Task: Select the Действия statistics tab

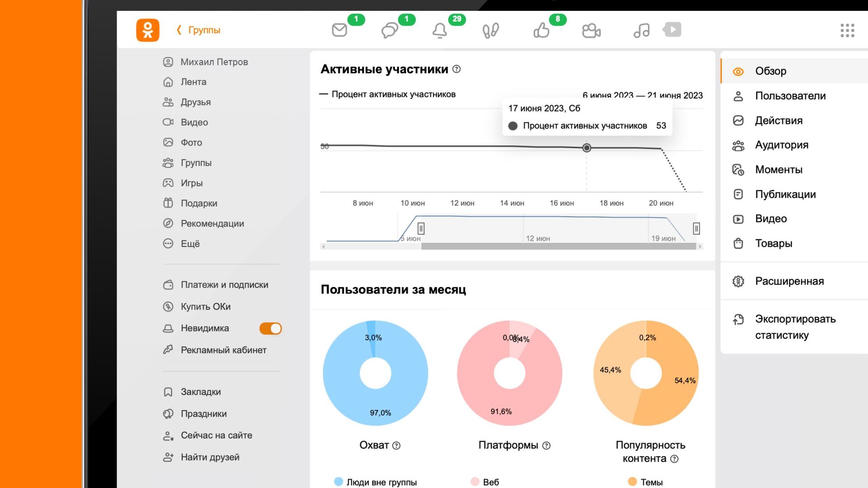Action: (x=794, y=121)
